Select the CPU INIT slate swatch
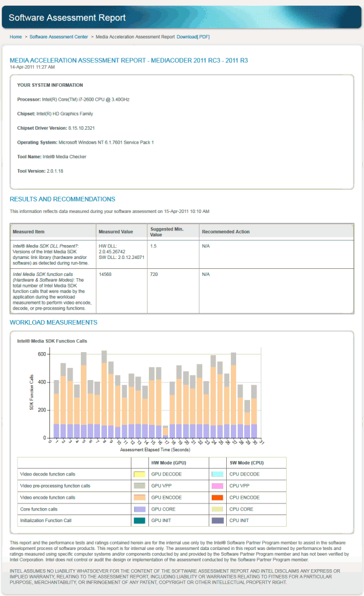 point(217,521)
